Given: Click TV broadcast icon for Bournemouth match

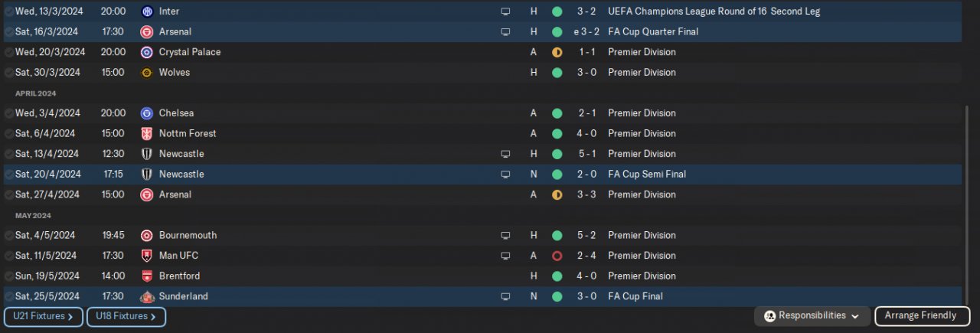Looking at the screenshot, I should [505, 236].
